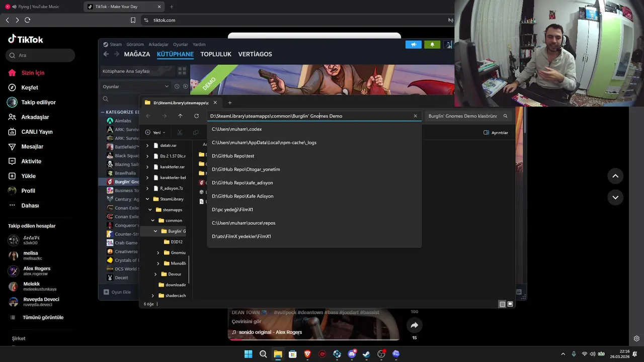
Task: Switch Steam library to grid collections view
Action: (x=182, y=71)
